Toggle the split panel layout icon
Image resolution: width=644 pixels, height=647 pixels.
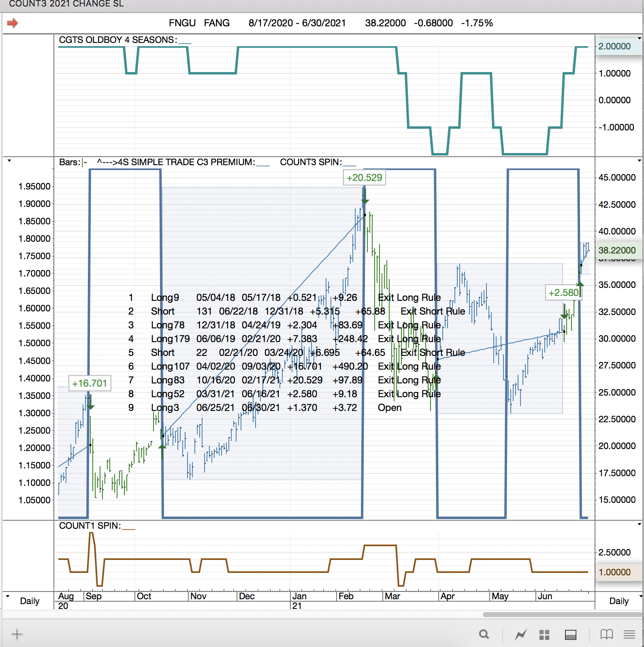[571, 634]
